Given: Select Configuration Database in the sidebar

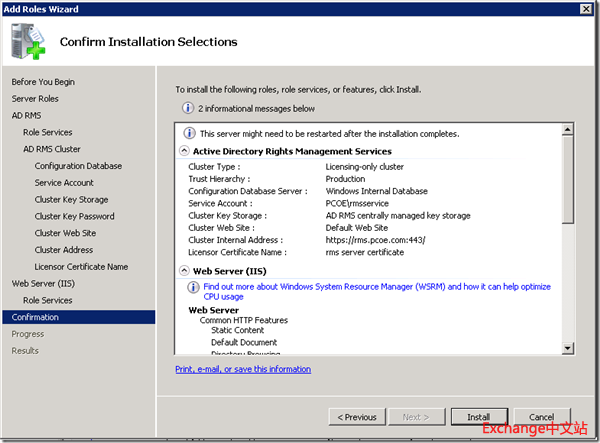Looking at the screenshot, I should coord(78,166).
